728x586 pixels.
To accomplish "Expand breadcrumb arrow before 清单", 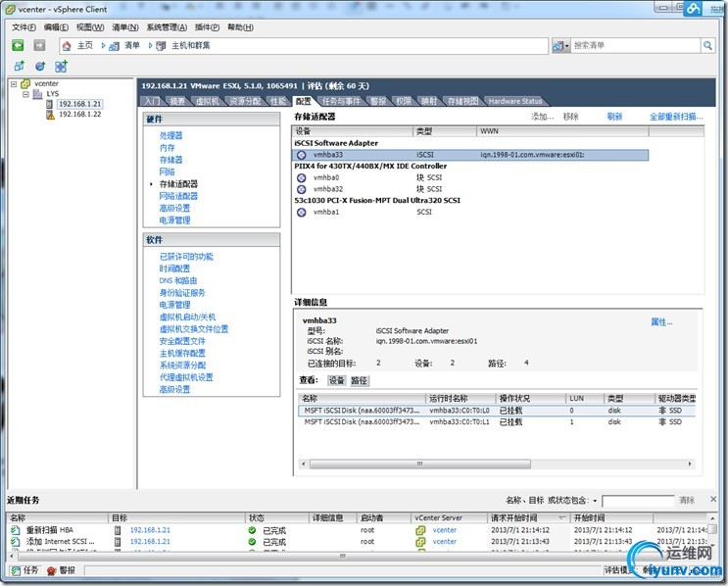I will tap(104, 45).
